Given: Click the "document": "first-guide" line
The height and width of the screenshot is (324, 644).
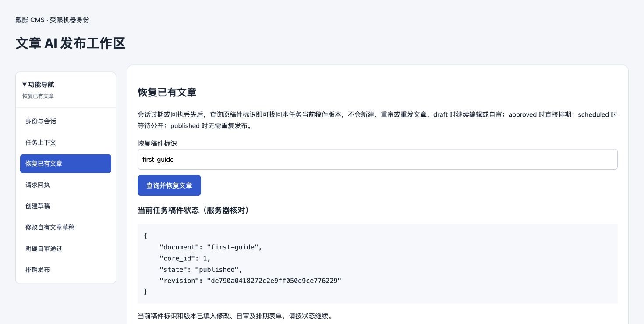Looking at the screenshot, I should click(x=211, y=247).
